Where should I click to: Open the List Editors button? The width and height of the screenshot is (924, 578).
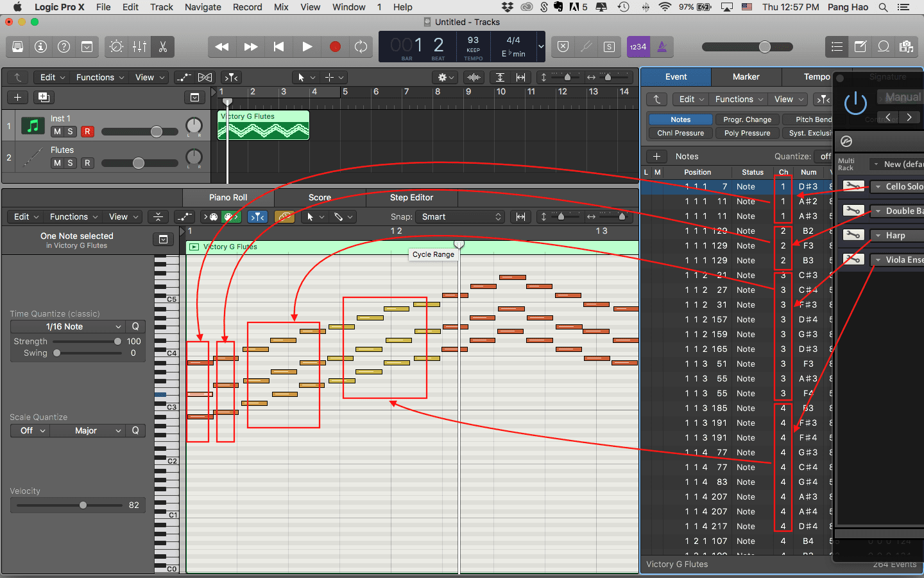pos(837,47)
